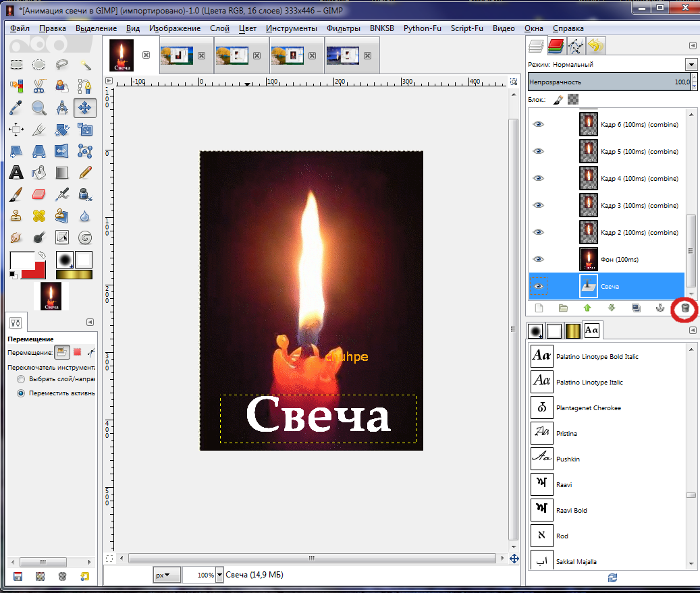Toggle visibility of Кадр 6 layer
The width and height of the screenshot is (700, 593).
pos(538,124)
